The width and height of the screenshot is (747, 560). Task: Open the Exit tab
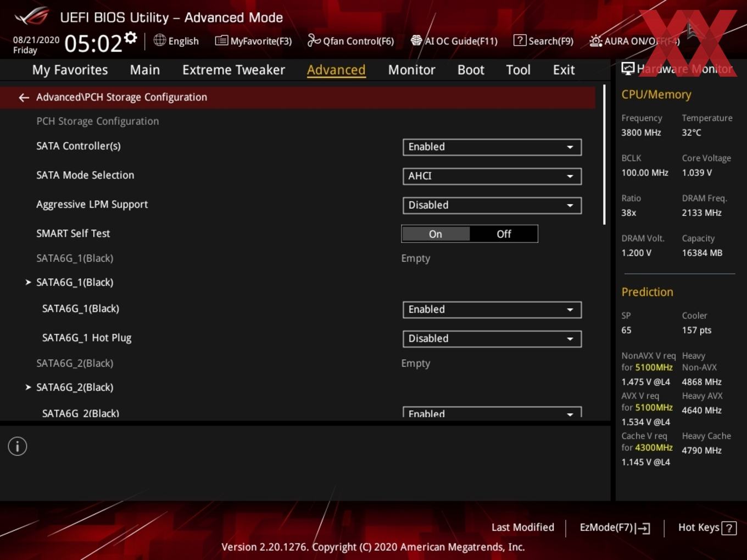(x=564, y=70)
